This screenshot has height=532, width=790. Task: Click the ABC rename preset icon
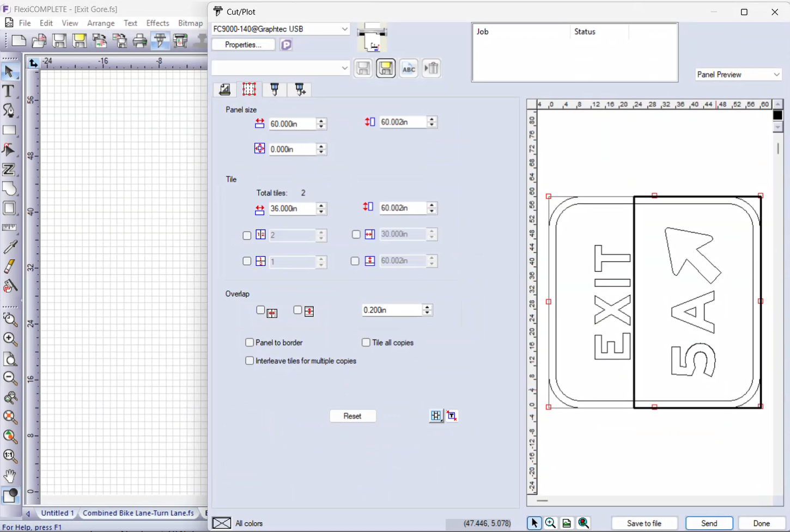click(x=409, y=69)
